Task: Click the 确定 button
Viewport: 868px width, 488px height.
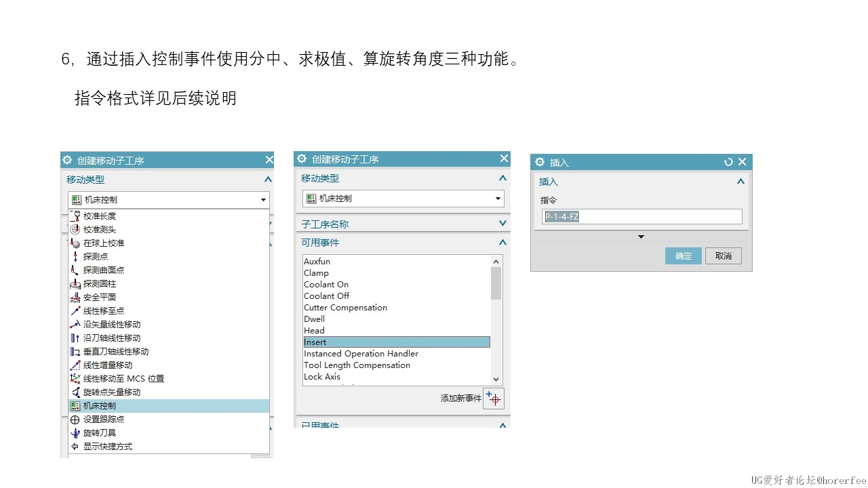Action: tap(684, 256)
